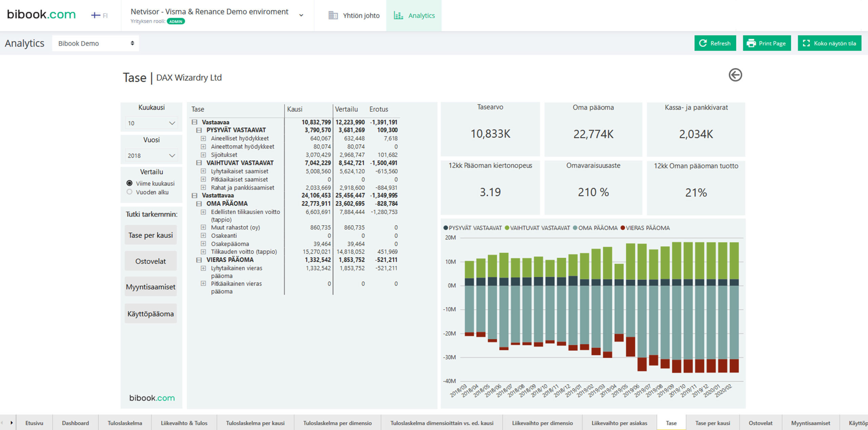Select Viime kuukausi radio button
This screenshot has height=430, width=868.
(x=130, y=183)
